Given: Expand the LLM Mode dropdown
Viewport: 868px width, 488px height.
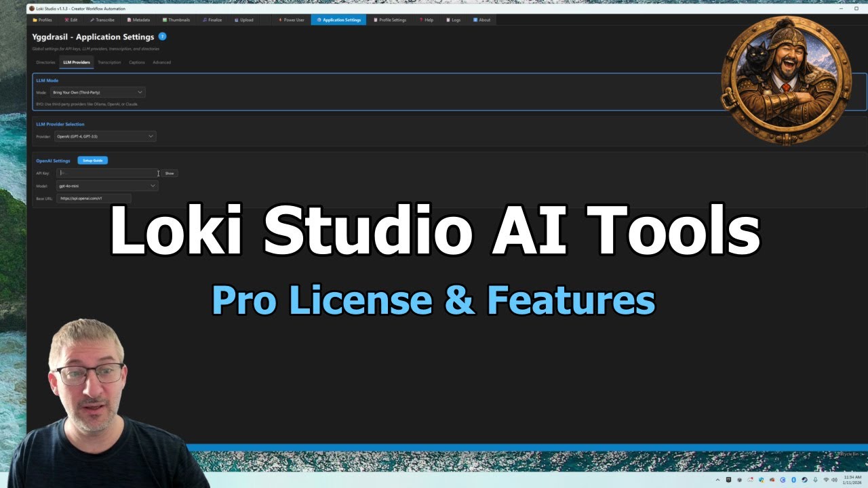Looking at the screenshot, I should tap(98, 92).
